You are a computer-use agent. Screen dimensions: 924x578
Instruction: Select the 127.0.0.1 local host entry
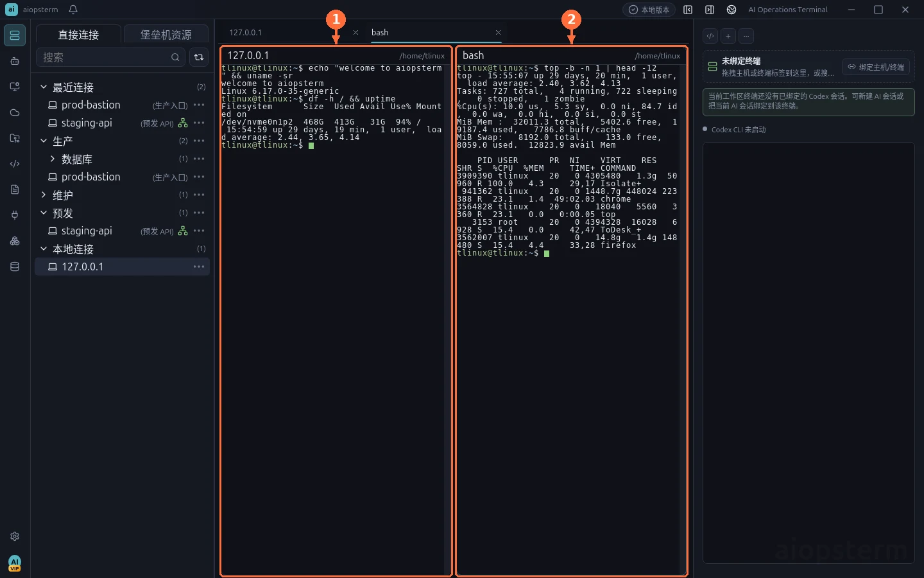[122, 267]
